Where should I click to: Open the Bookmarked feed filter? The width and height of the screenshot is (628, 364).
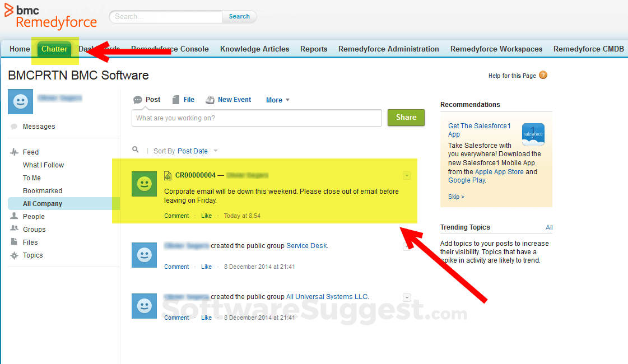43,190
